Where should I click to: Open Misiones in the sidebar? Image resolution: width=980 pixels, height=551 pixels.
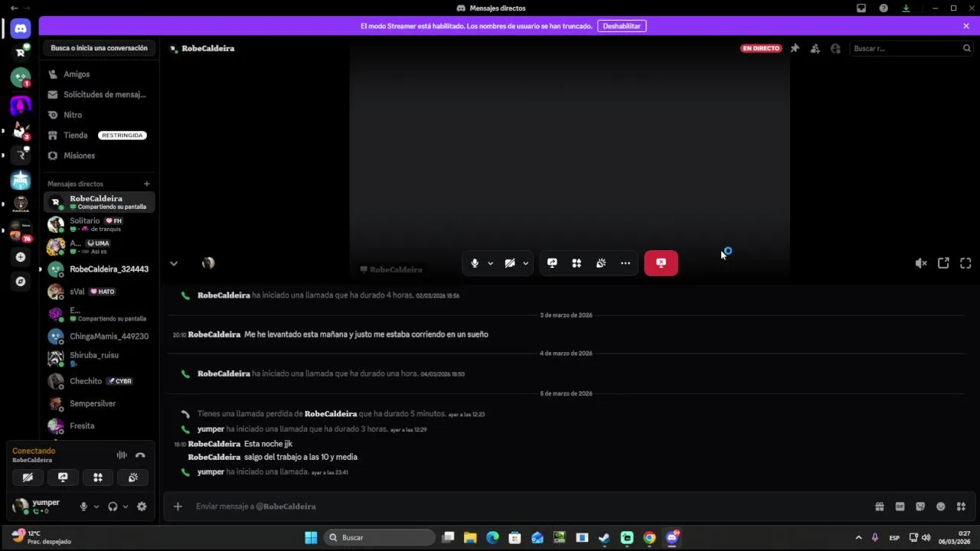[x=100, y=155]
